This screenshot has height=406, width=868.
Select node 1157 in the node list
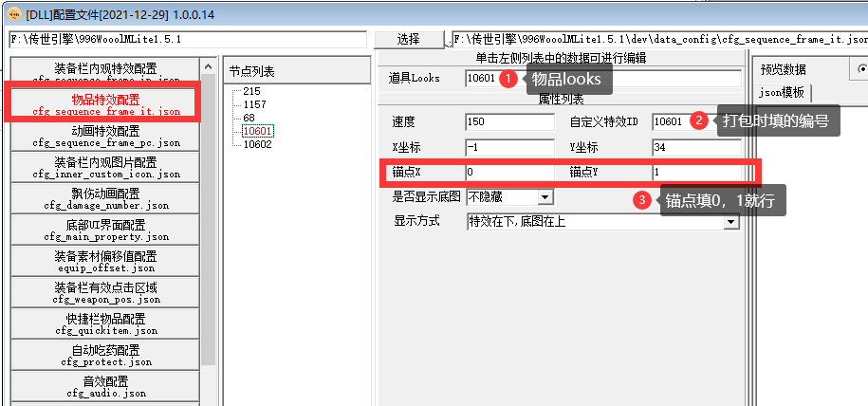[254, 104]
